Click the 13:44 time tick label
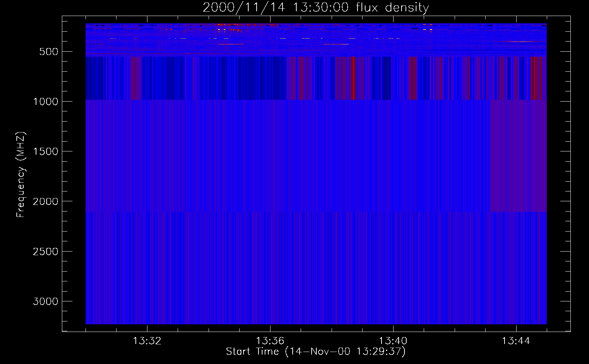This screenshot has height=364, width=589. tap(516, 341)
